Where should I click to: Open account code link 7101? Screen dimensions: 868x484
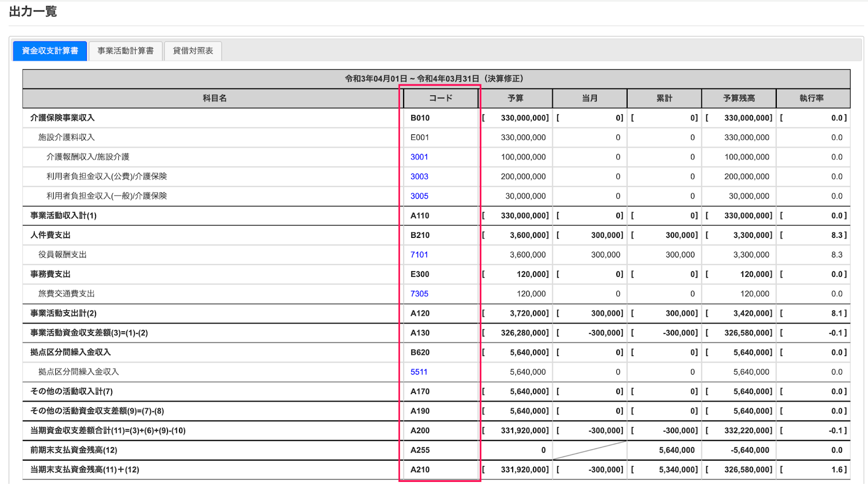(419, 255)
